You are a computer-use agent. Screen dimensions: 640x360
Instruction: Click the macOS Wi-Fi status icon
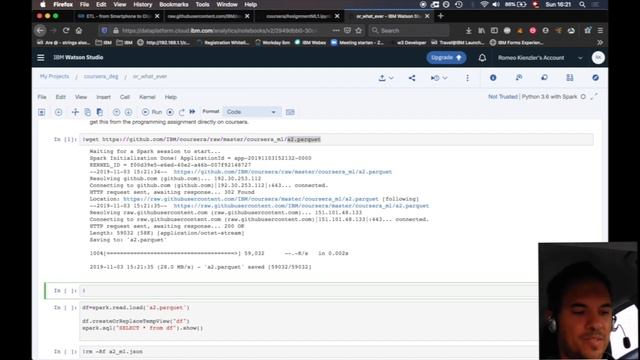484,4
